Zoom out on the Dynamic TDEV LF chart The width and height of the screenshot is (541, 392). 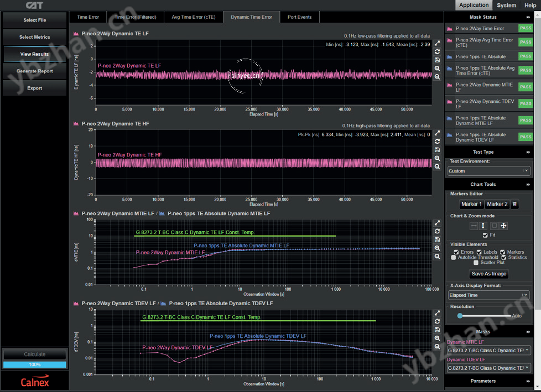[x=437, y=347]
